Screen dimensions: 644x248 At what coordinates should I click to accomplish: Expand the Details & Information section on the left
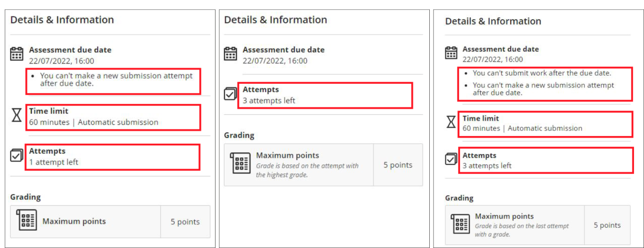(x=62, y=20)
